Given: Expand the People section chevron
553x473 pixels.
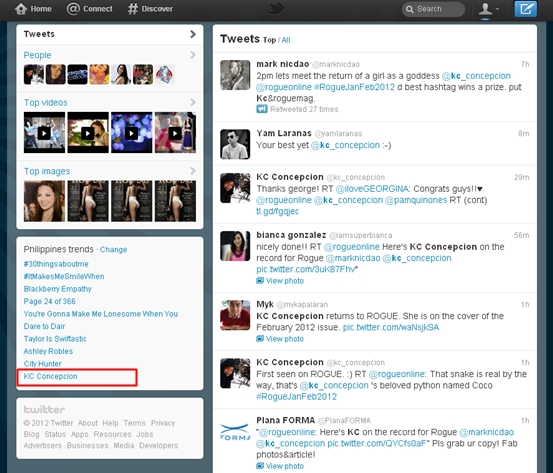Looking at the screenshot, I should 193,55.
